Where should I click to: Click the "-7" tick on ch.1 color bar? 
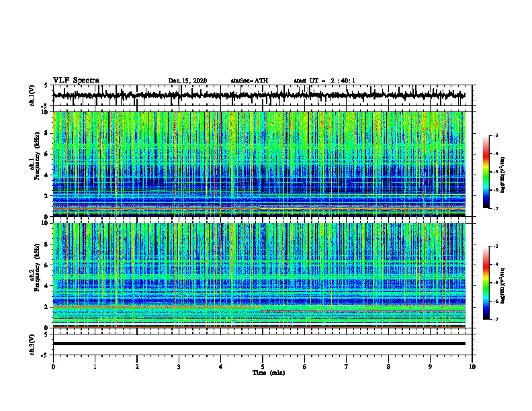tap(496, 208)
